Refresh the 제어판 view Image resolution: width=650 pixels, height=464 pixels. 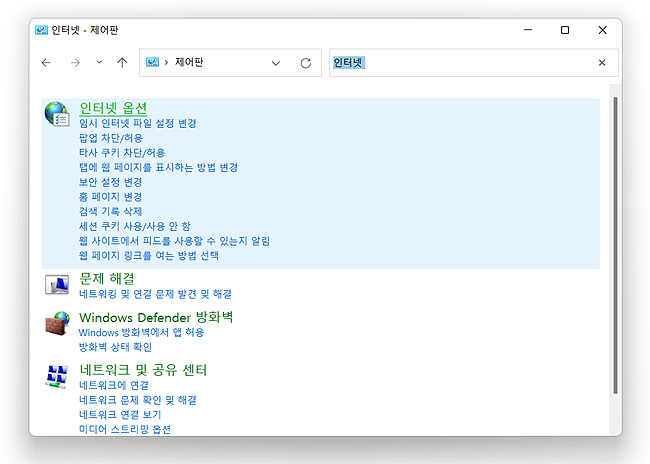point(306,63)
